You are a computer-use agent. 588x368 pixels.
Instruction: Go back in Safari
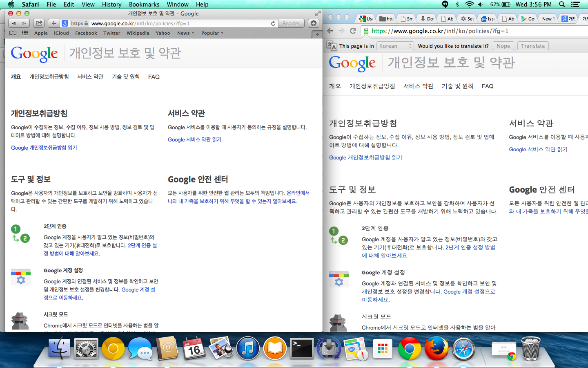pyautogui.click(x=14, y=23)
